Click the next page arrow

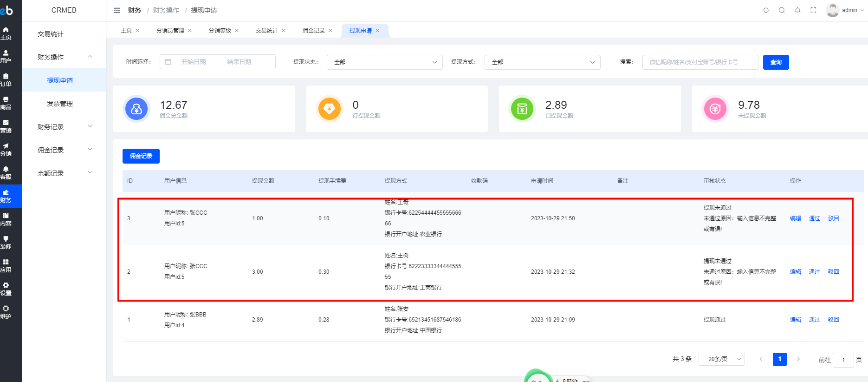pyautogui.click(x=798, y=359)
